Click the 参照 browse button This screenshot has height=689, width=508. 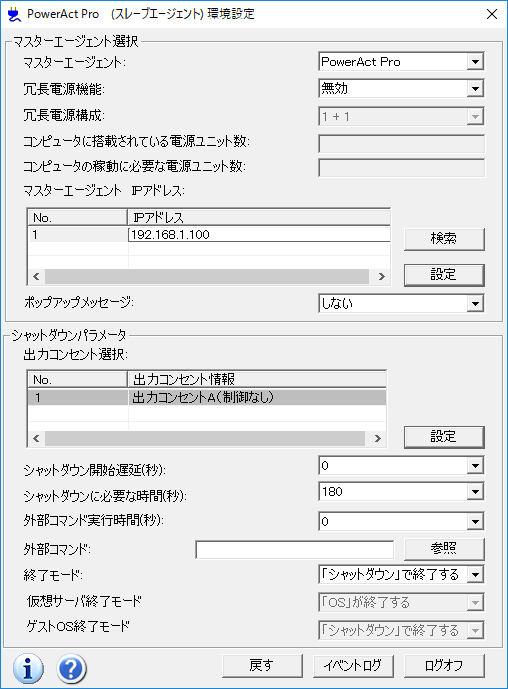(444, 548)
